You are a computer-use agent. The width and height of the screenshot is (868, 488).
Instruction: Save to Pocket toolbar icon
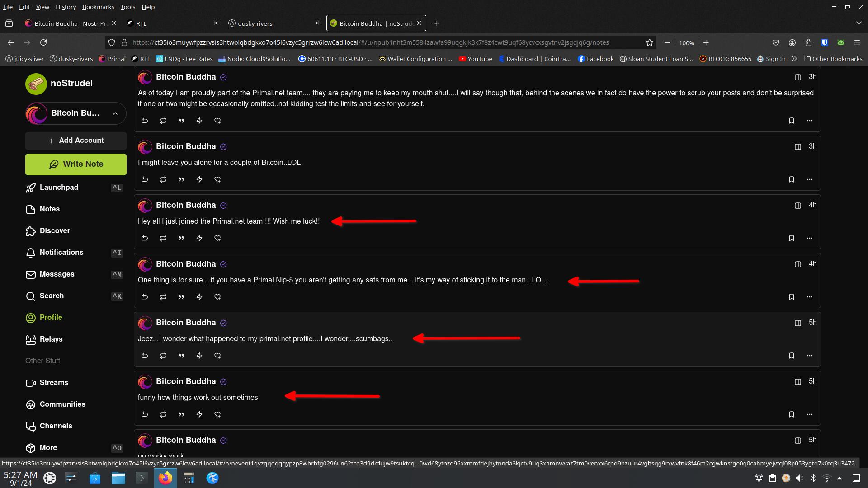coord(776,42)
